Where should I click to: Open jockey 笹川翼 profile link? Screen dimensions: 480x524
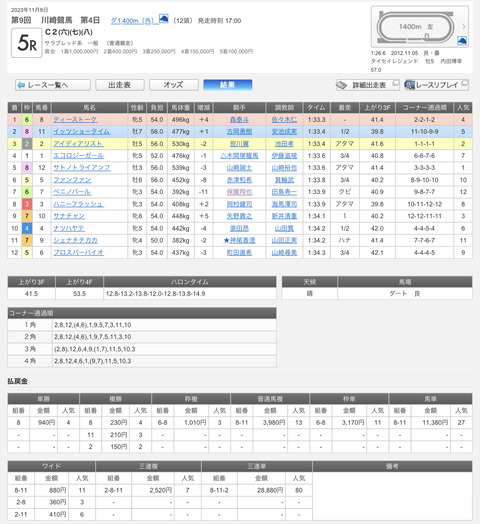(x=239, y=144)
